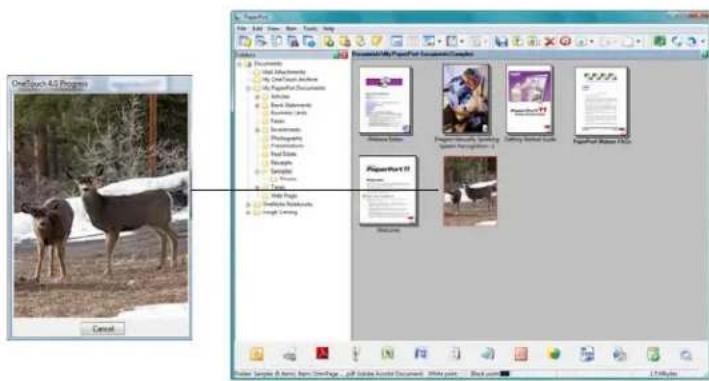Collapse the Documents root folder
The width and height of the screenshot is (709, 381).
(x=240, y=64)
